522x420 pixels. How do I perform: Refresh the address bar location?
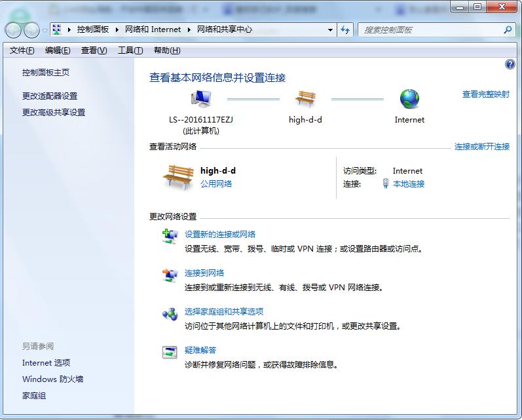(x=346, y=29)
